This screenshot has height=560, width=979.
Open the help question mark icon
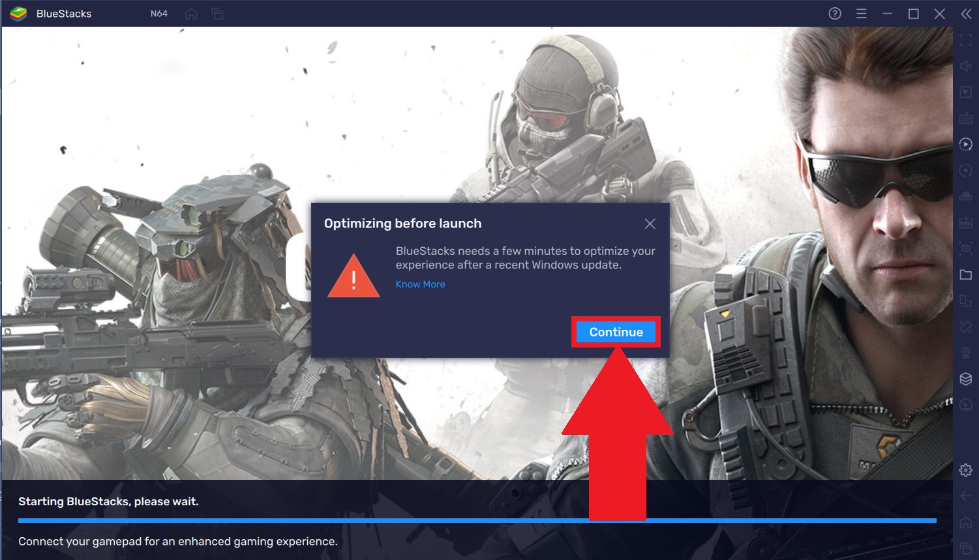pos(835,14)
